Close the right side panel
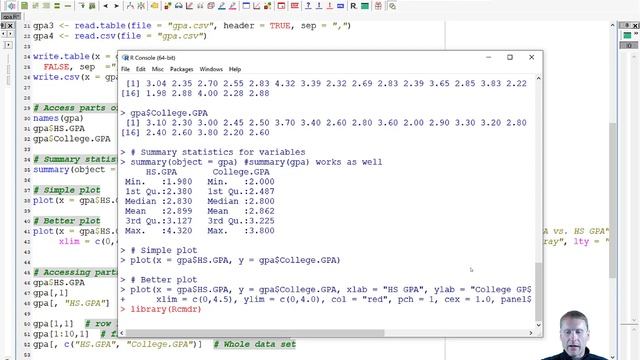 click(636, 25)
